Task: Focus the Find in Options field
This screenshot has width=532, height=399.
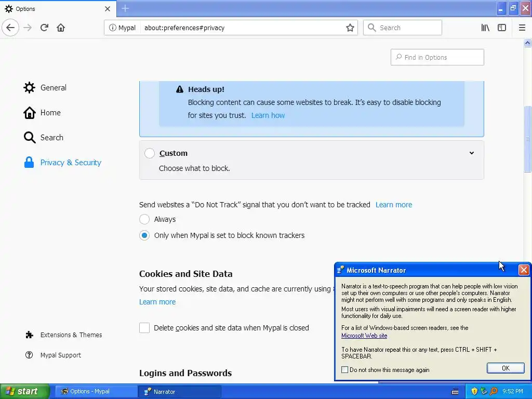Action: tap(437, 57)
